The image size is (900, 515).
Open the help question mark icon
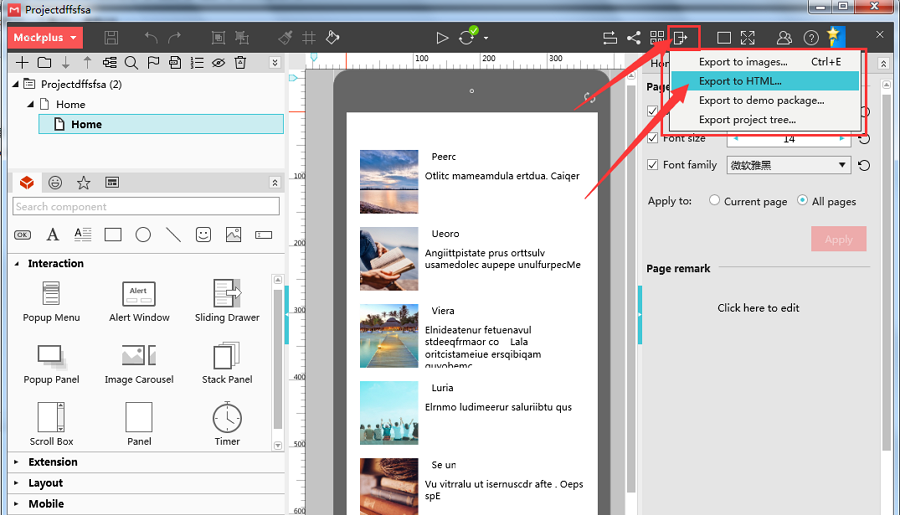click(x=811, y=38)
